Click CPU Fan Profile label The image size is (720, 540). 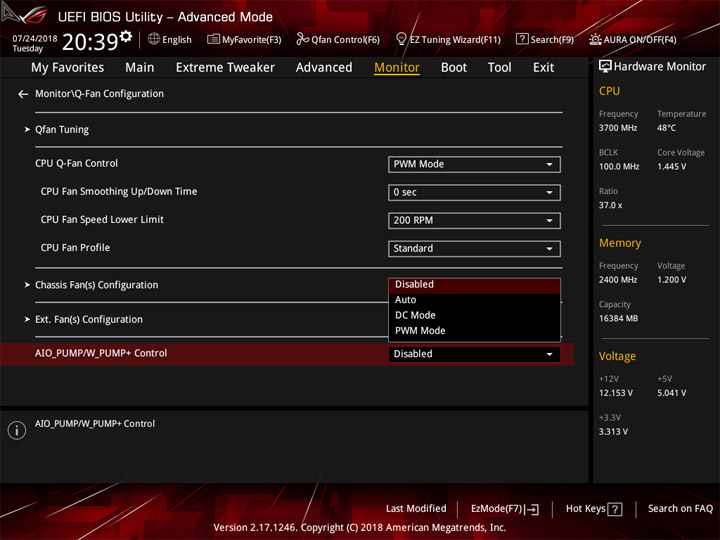[x=75, y=248]
